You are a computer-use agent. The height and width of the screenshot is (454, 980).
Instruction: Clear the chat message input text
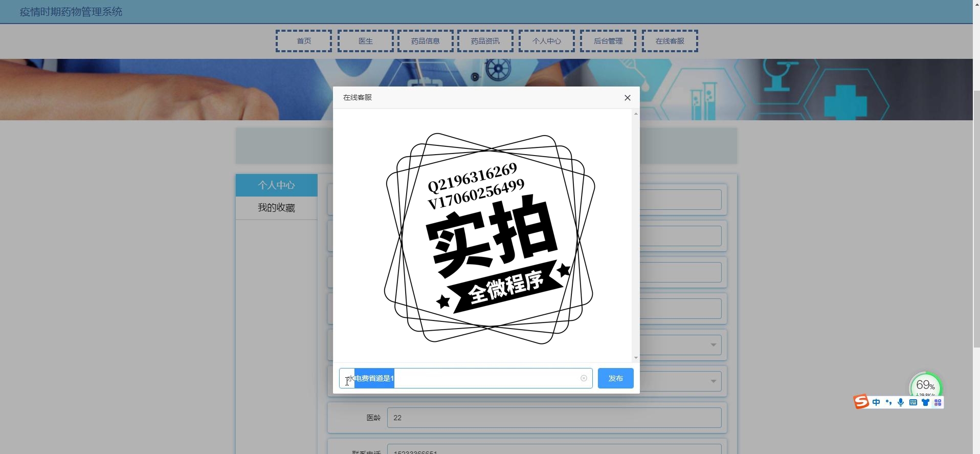(584, 378)
